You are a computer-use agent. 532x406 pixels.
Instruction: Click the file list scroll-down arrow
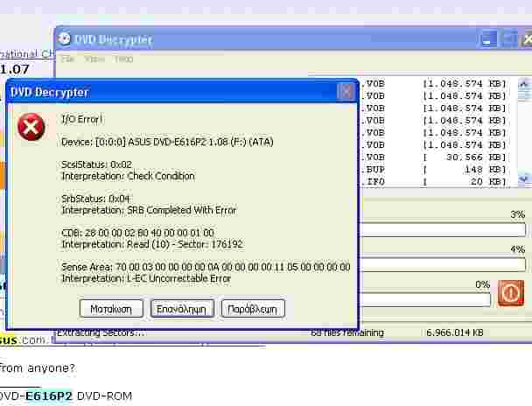click(x=524, y=178)
